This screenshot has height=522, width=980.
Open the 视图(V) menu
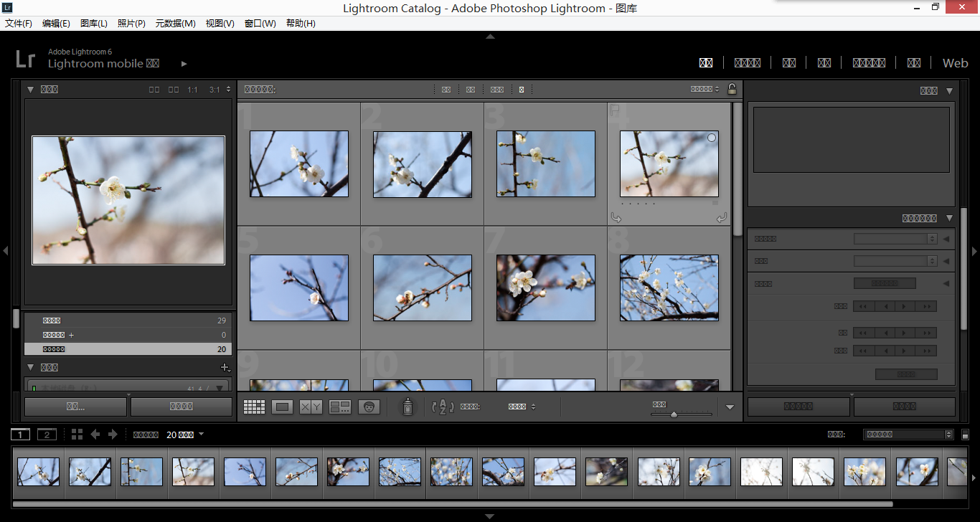(x=220, y=24)
